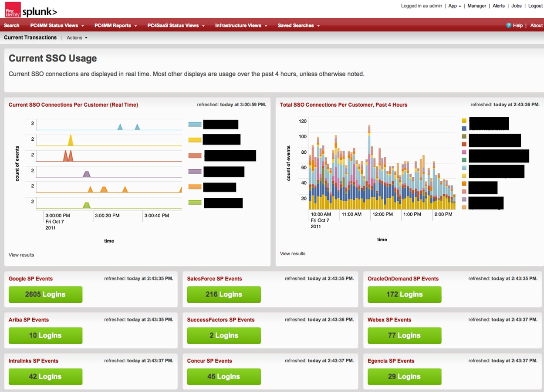This screenshot has width=544, height=392.
Task: Expand the PC4SaaS Status Views menu
Action: pos(176,26)
